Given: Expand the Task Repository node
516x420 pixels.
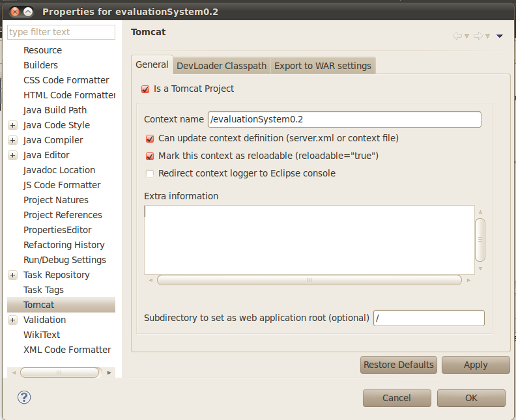Looking at the screenshot, I should pos(12,275).
